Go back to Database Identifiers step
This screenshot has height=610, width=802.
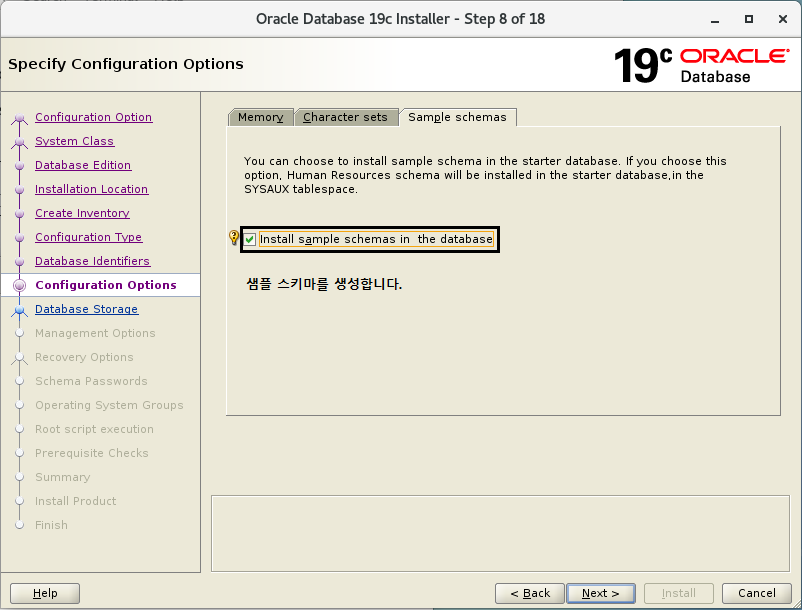(93, 261)
